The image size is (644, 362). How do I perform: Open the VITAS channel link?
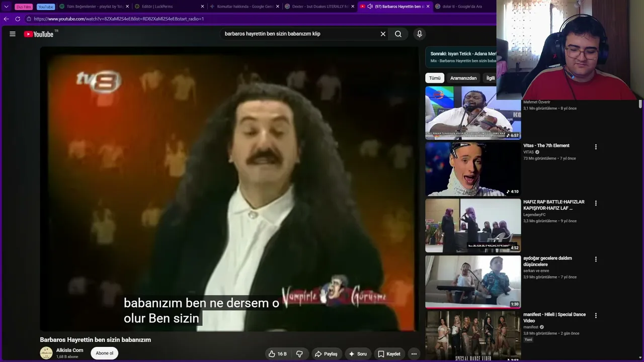pos(528,152)
